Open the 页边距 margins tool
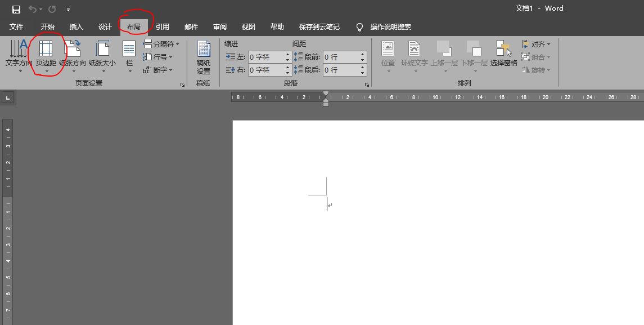The image size is (644, 325). (46, 57)
